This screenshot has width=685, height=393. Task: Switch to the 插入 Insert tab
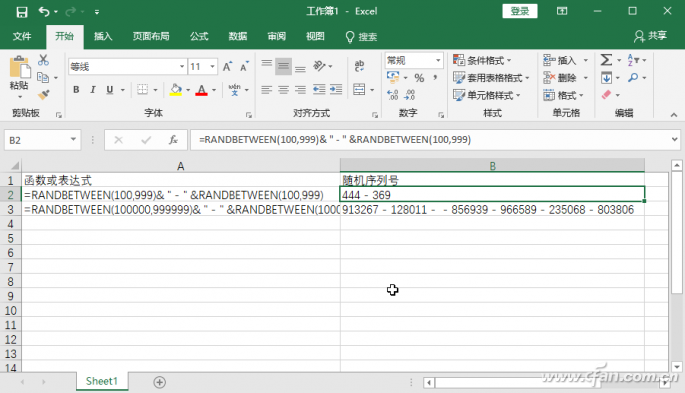103,36
